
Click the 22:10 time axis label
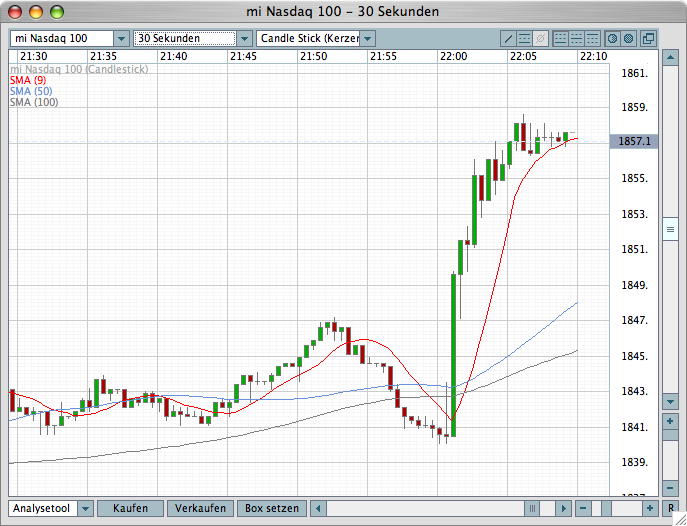594,56
